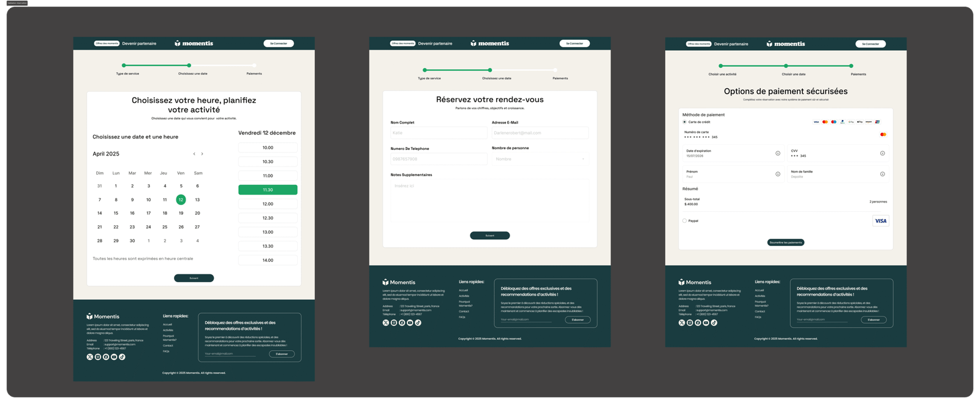Click the info icon in Nom de famille field
The height and width of the screenshot is (404, 980).
pos(882,174)
